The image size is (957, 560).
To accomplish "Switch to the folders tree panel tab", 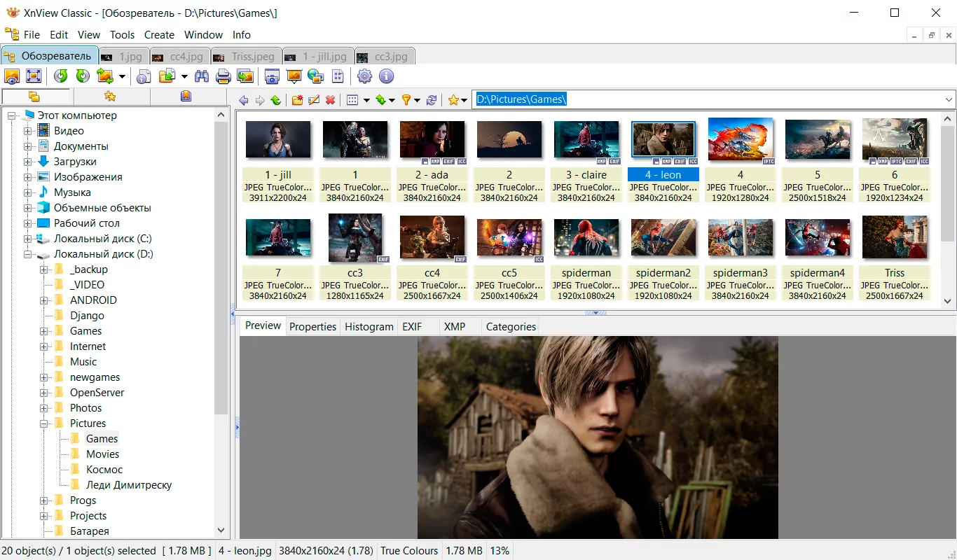I will pos(36,97).
